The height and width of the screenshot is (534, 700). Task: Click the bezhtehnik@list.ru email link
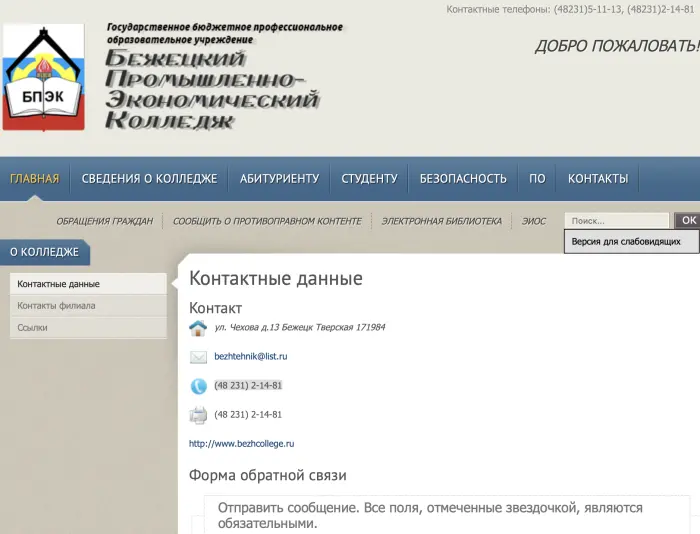[251, 356]
